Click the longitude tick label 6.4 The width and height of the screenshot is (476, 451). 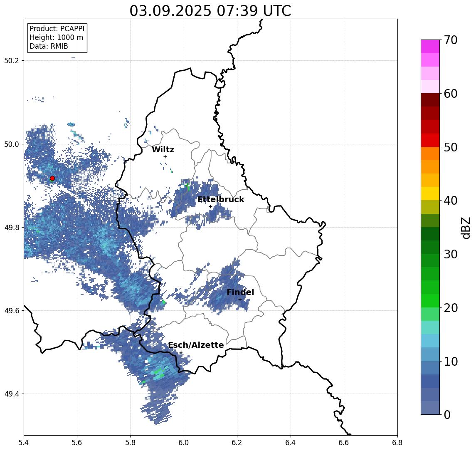pos(291,443)
